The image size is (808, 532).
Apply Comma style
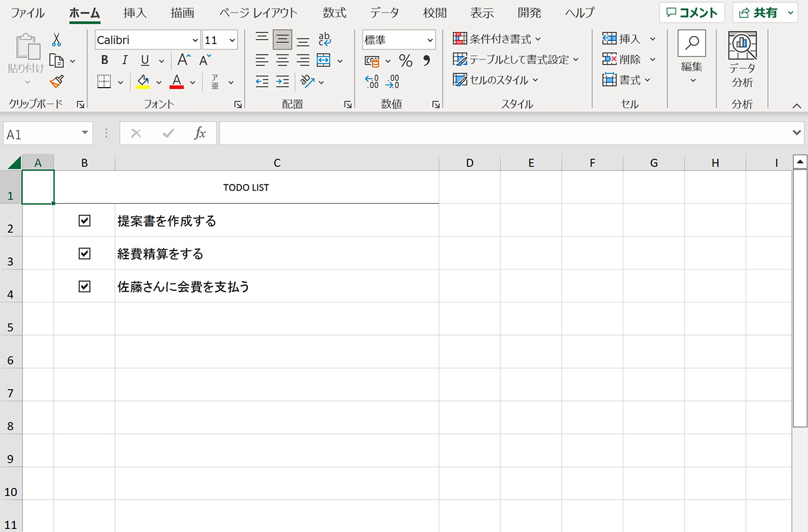(x=426, y=60)
